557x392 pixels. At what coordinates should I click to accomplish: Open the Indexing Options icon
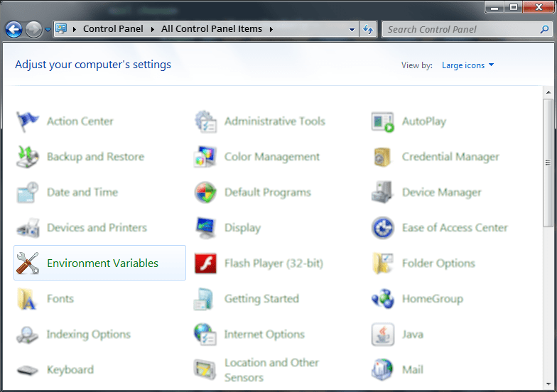pyautogui.click(x=27, y=334)
